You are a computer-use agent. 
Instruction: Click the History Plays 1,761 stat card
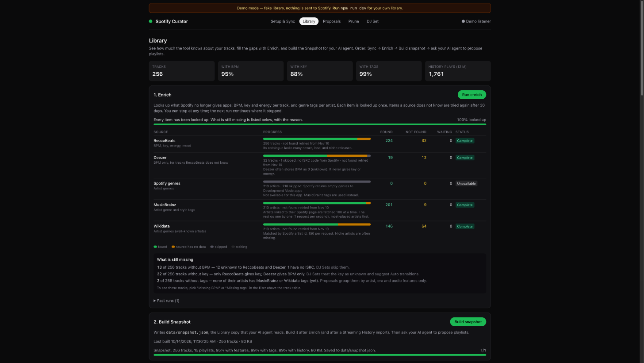pos(458,71)
